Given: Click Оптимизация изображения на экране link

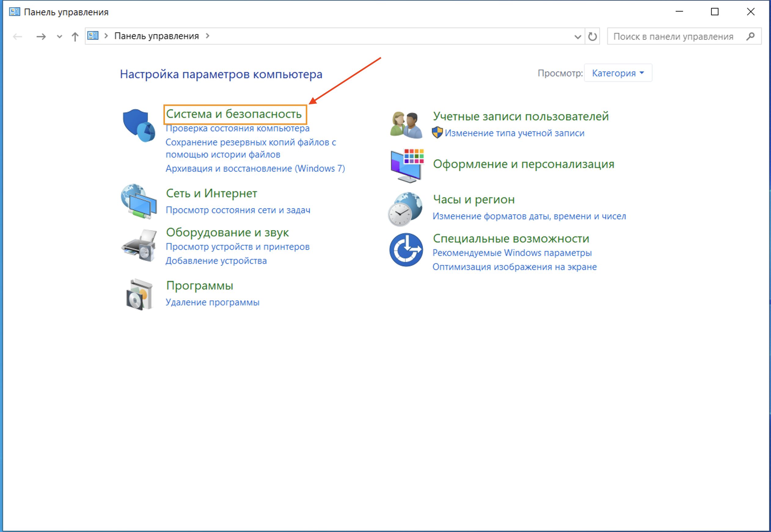Looking at the screenshot, I should 515,267.
